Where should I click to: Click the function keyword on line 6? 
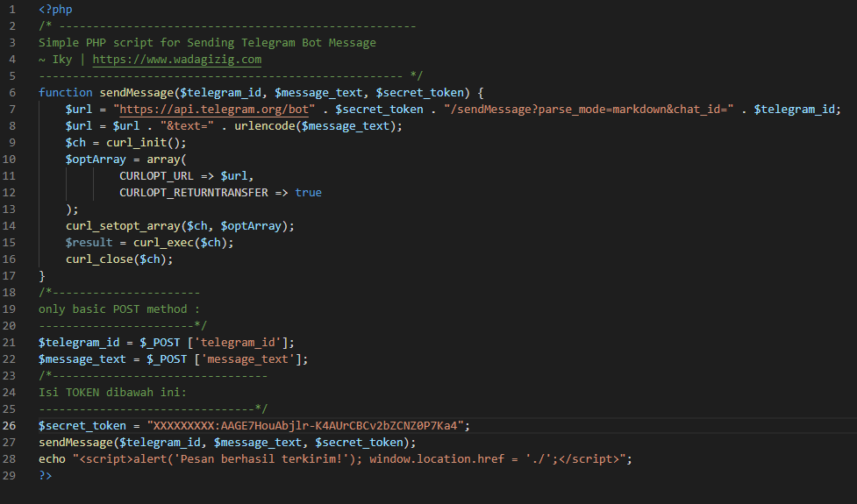coord(65,92)
